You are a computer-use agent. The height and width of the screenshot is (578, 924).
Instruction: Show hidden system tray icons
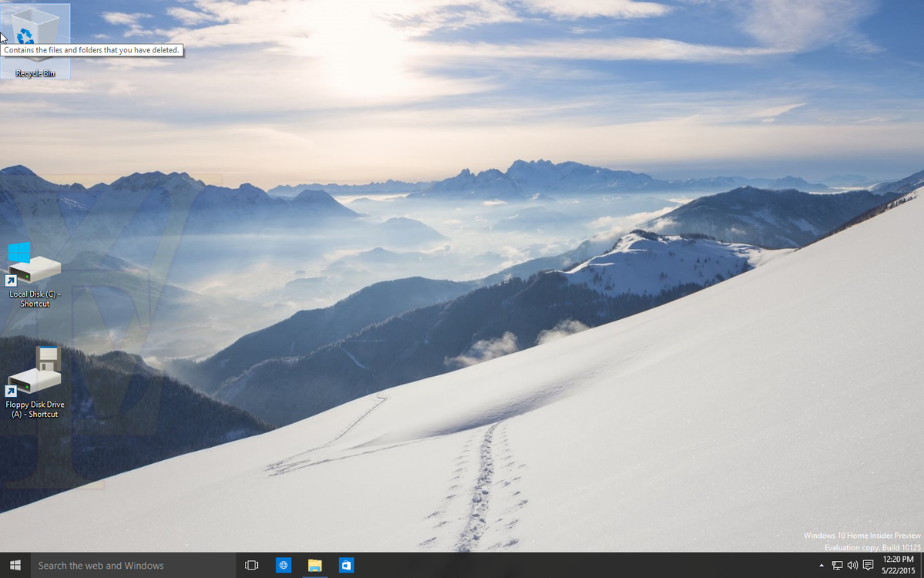pyautogui.click(x=822, y=565)
